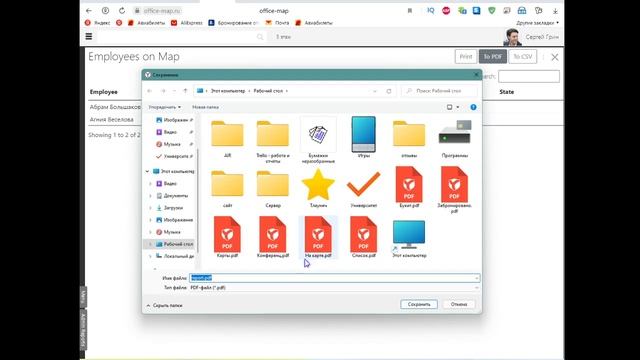Open the Trello work reports folder
Image resolution: width=640 pixels, height=360 pixels.
pyautogui.click(x=273, y=141)
